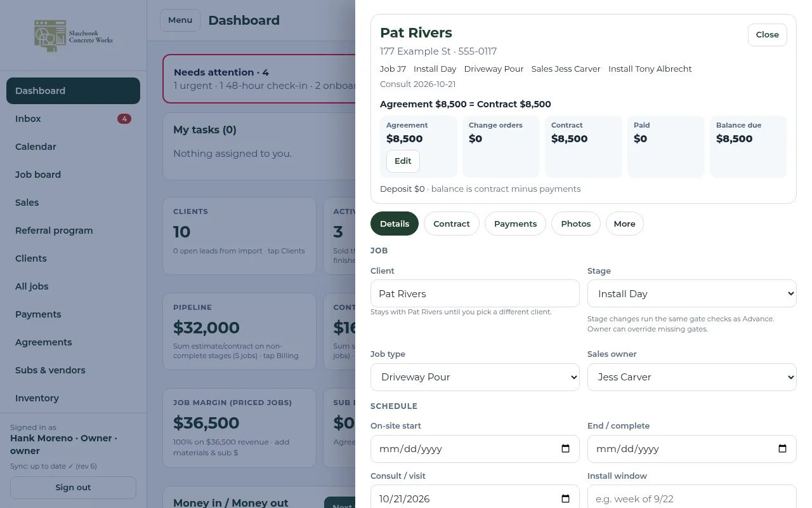Open calendar picker for On-site start date
This screenshot has height=508, width=812.
coord(566,448)
